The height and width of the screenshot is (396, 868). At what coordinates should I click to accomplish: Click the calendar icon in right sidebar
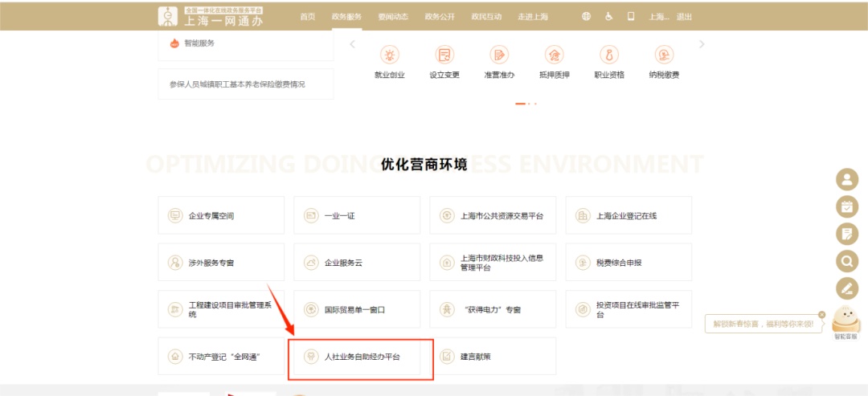click(x=846, y=207)
